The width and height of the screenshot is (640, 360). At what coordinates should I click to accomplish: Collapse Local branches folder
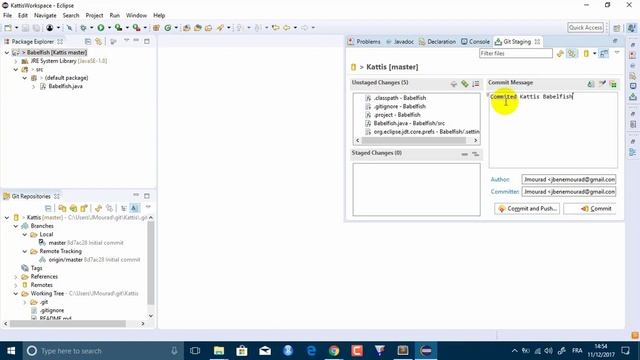click(x=24, y=235)
